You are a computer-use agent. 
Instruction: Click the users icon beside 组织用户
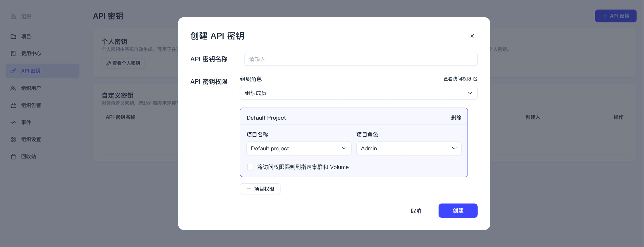pos(13,88)
